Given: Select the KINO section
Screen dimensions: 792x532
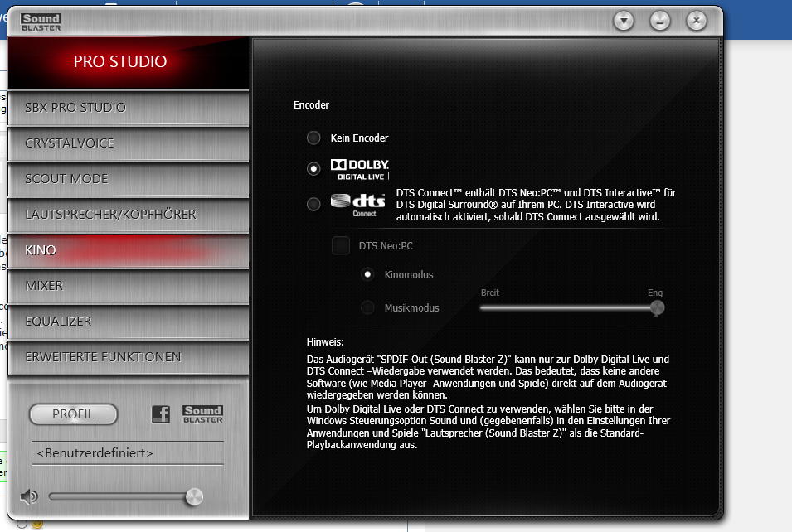Looking at the screenshot, I should (129, 250).
